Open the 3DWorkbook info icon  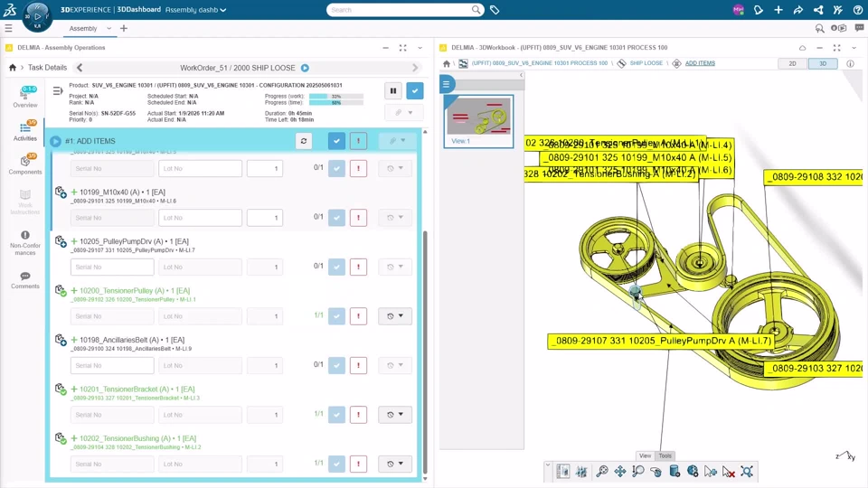tap(850, 63)
